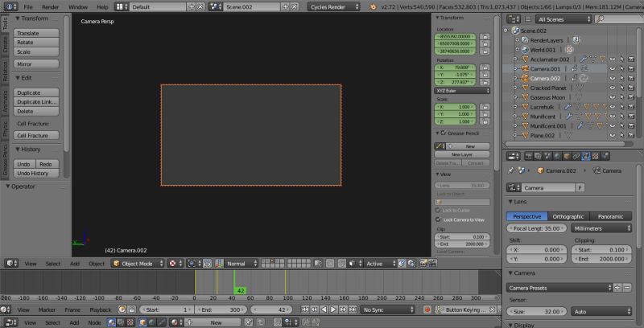Click the OpenGL render image icon
This screenshot has width=644, height=328.
423,263
